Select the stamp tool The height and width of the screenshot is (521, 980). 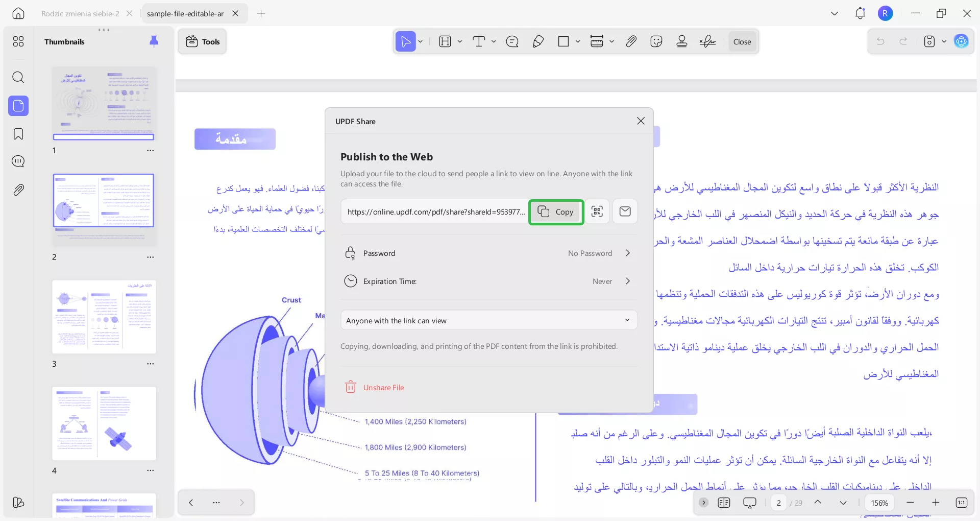pyautogui.click(x=682, y=41)
